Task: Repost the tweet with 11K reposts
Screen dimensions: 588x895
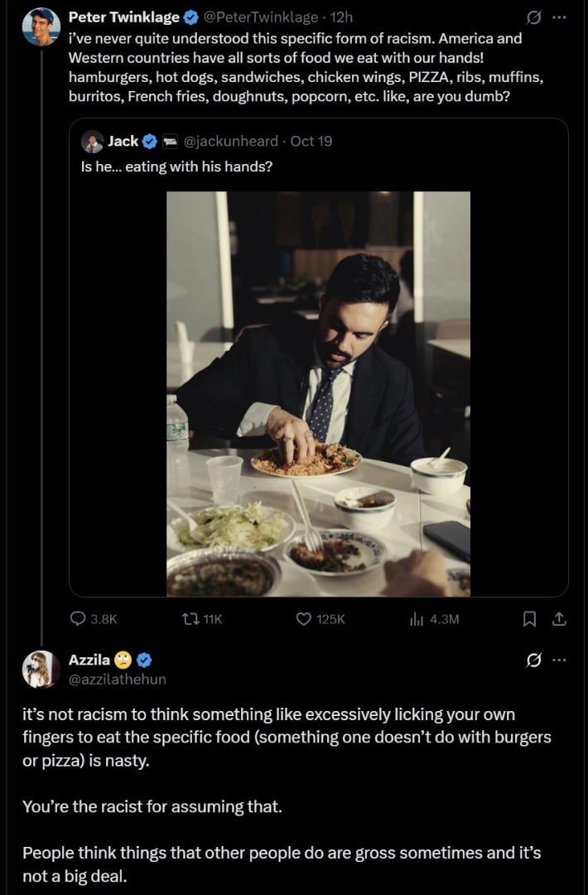Action: 191,618
